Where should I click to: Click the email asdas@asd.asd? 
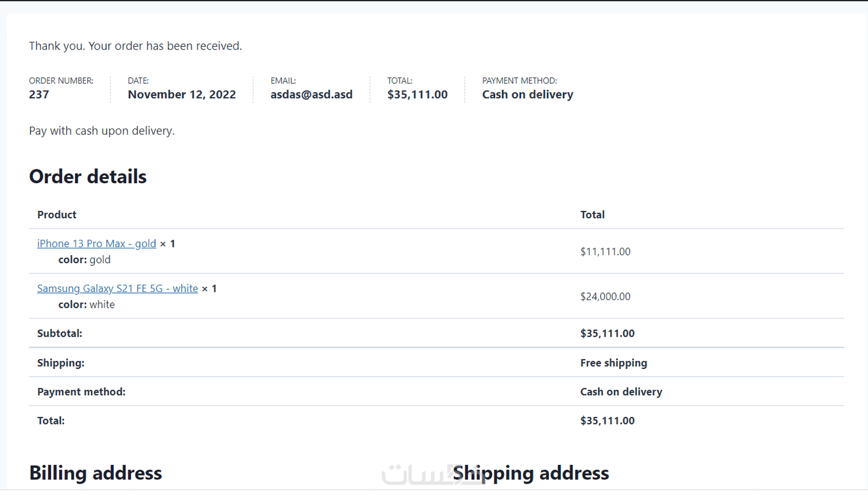(x=311, y=95)
